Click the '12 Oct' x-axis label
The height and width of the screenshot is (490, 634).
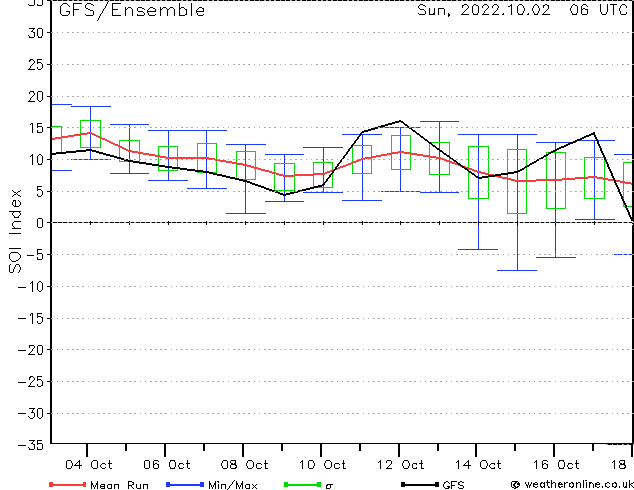click(400, 465)
